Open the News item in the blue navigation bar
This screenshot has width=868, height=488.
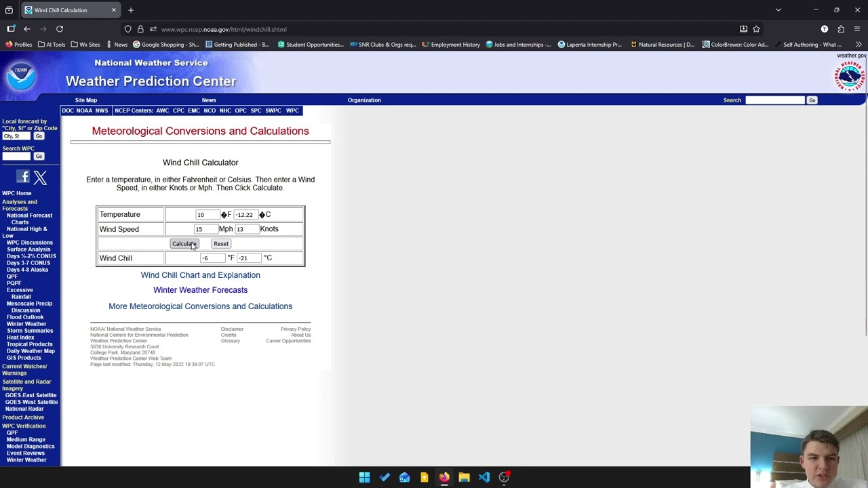pos(209,100)
